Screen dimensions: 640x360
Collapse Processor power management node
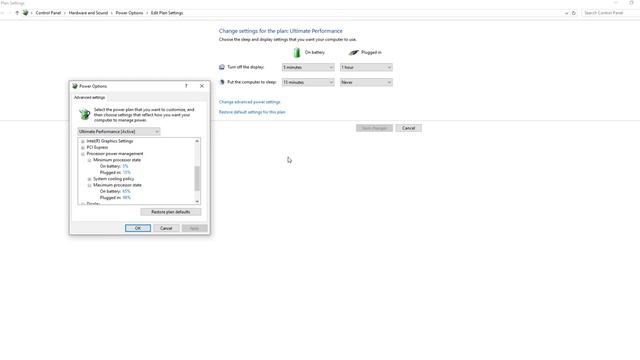(83, 154)
